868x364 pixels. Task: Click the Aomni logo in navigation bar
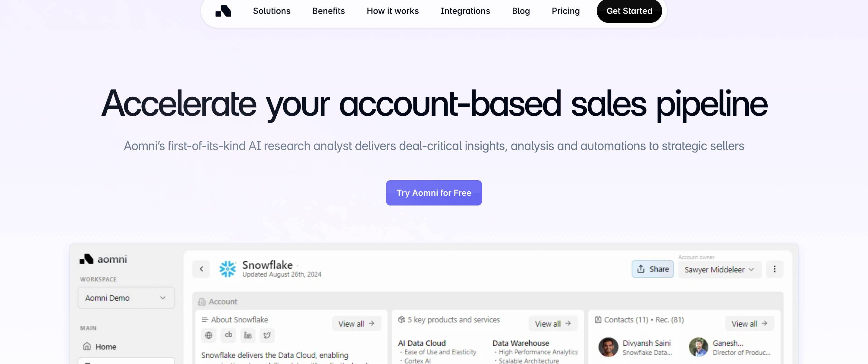pyautogui.click(x=223, y=11)
